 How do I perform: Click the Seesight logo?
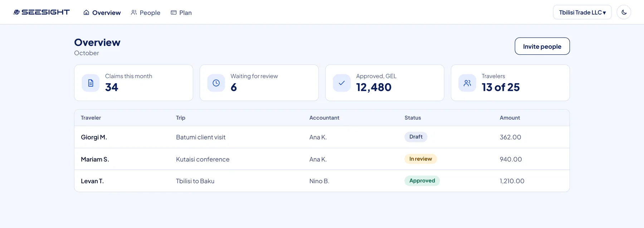point(42,12)
